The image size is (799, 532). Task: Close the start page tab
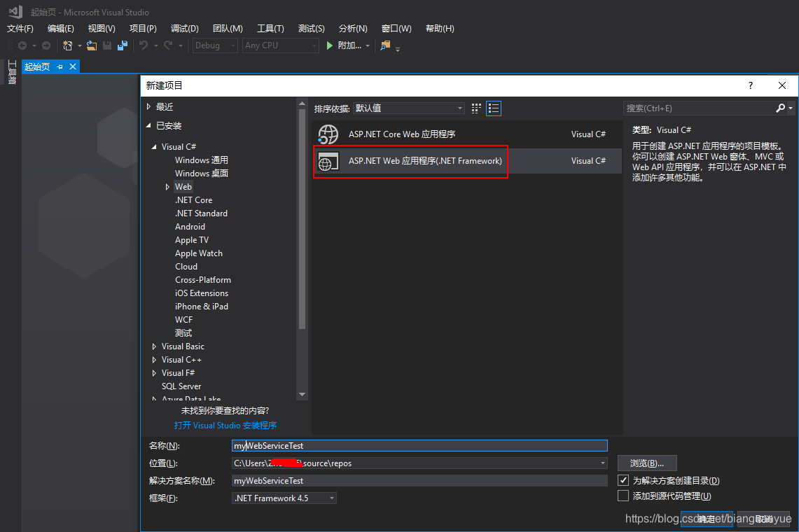(x=73, y=66)
